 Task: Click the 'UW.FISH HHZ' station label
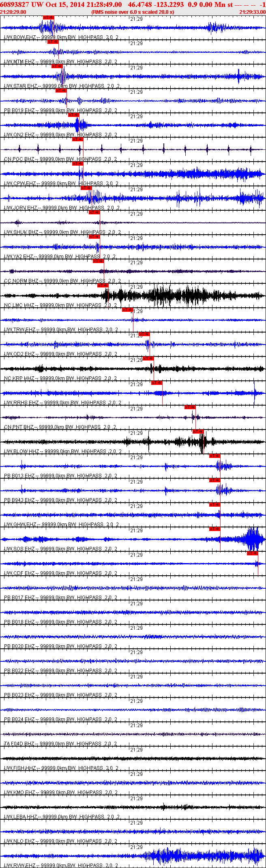tap(20, 768)
